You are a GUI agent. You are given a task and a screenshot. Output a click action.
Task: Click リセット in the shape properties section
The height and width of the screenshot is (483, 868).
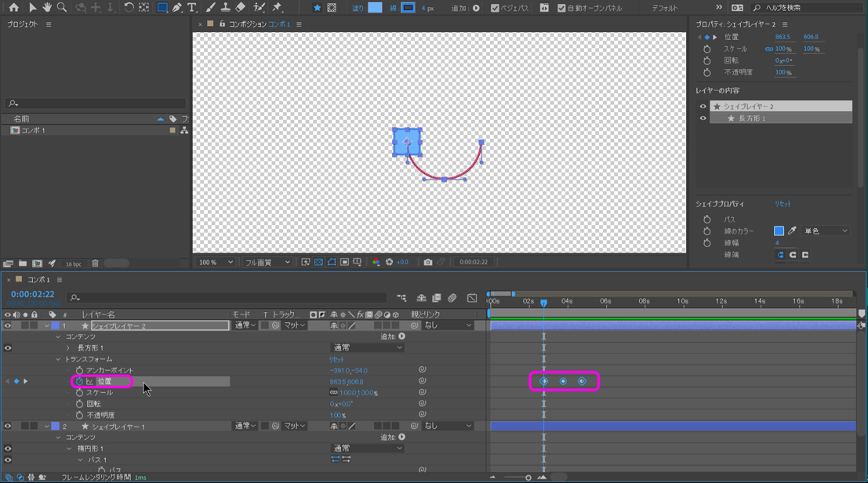pyautogui.click(x=783, y=204)
